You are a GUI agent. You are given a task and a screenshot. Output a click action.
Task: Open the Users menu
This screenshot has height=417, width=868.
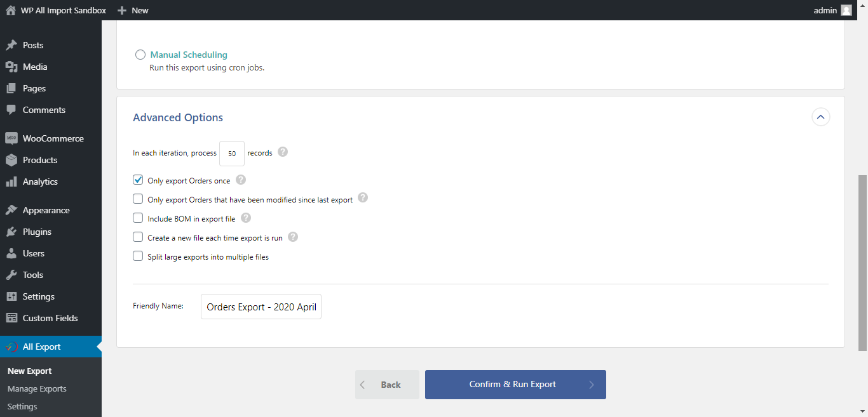[x=51, y=253]
